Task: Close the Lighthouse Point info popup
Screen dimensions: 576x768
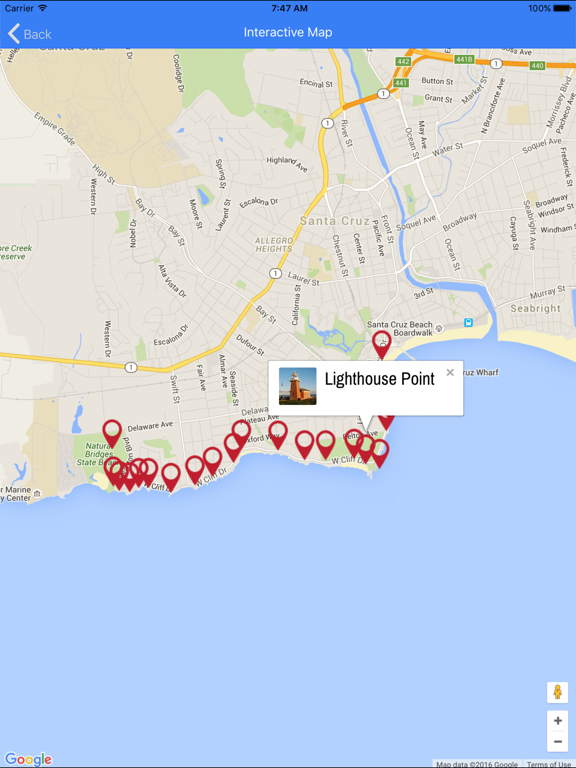Action: pos(450,373)
